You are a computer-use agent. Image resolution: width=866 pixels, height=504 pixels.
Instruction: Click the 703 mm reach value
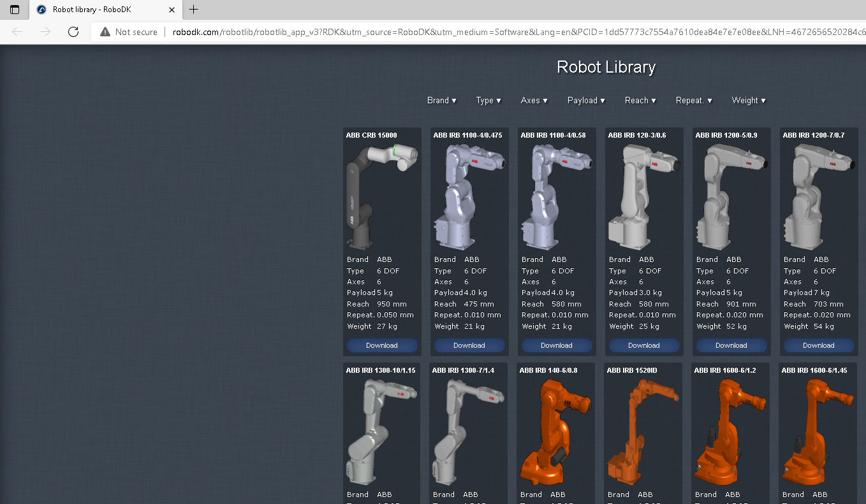tap(828, 304)
